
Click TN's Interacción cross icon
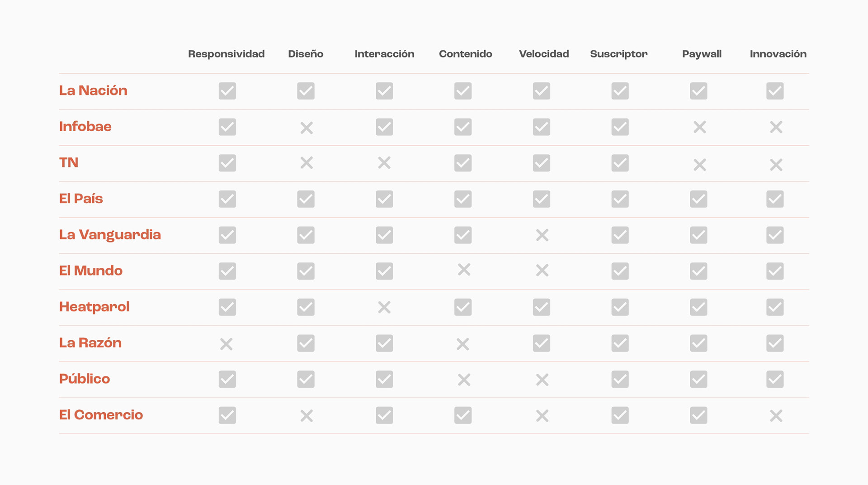(x=384, y=162)
